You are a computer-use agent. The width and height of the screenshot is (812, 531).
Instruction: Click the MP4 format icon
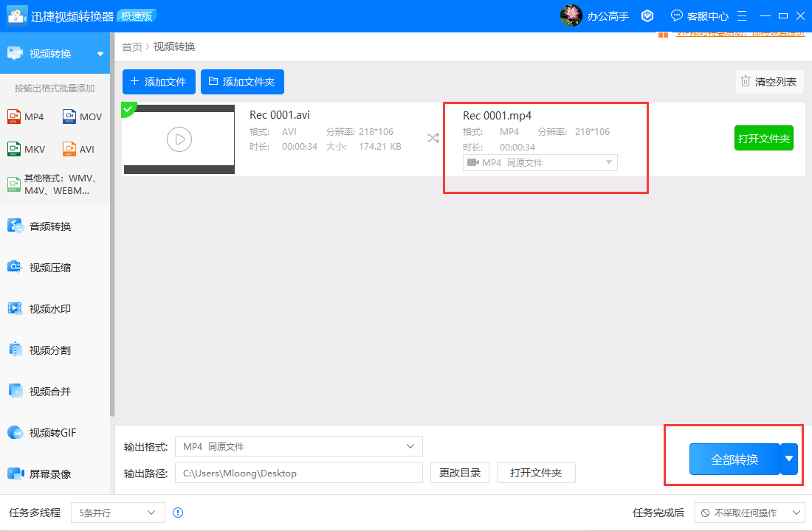[x=15, y=117]
